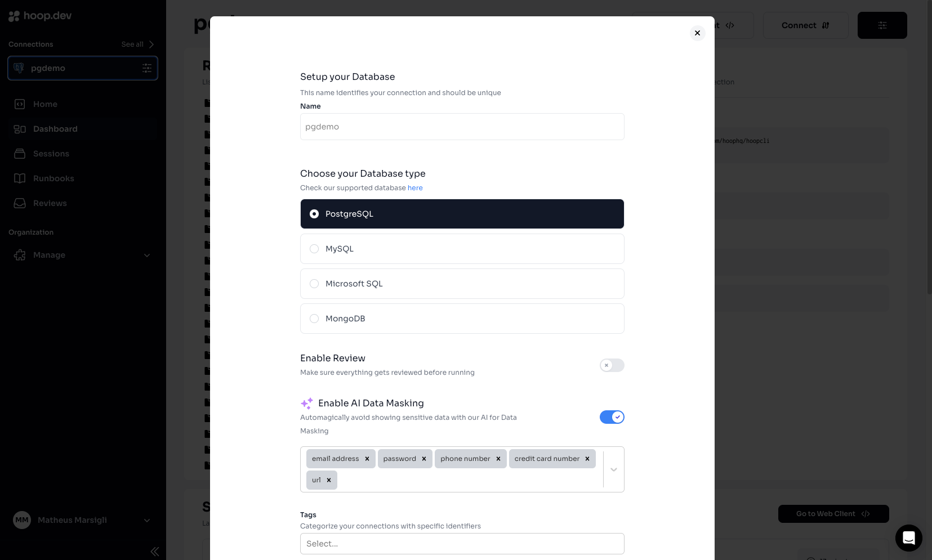Viewport: 932px width, 560px height.
Task: Disable the AI Data Masking switch
Action: pos(612,417)
